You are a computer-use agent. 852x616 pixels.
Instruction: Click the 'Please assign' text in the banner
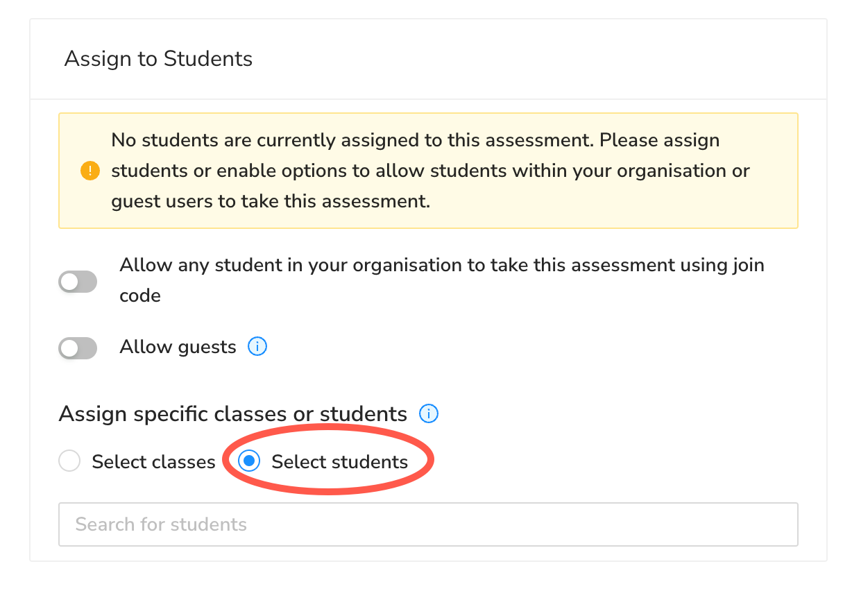[660, 140]
